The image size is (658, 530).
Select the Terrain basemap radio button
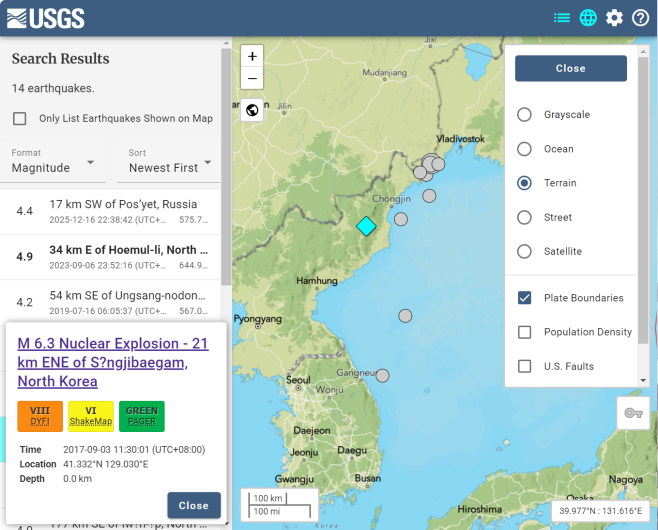pos(524,183)
